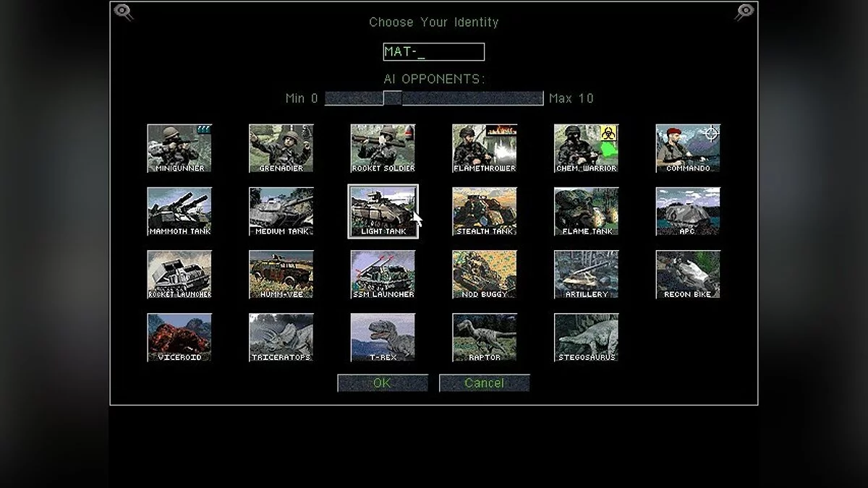
Task: Select the APC identity icon
Action: 688,211
